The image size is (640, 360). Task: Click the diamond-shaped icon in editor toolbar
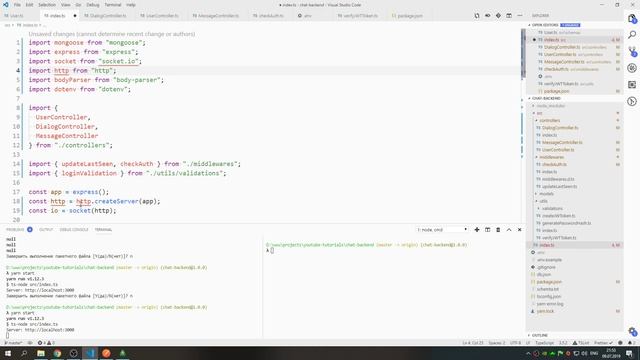tap(498, 16)
